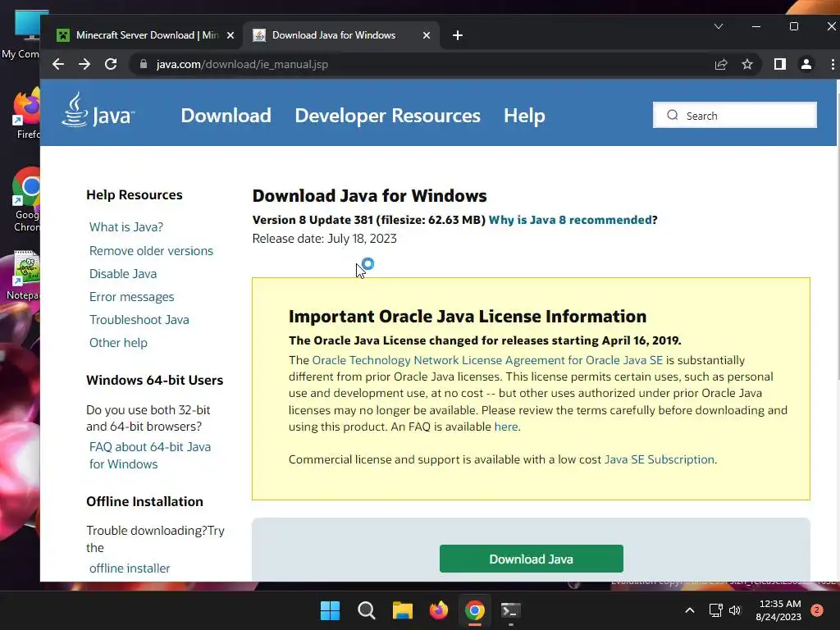Open the Disable Java link

[x=123, y=274]
